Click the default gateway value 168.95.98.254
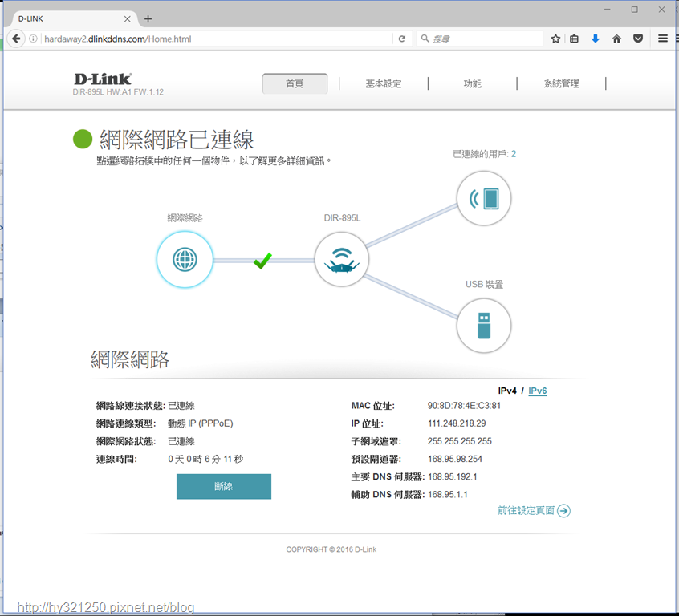The width and height of the screenshot is (679, 616). click(x=455, y=459)
